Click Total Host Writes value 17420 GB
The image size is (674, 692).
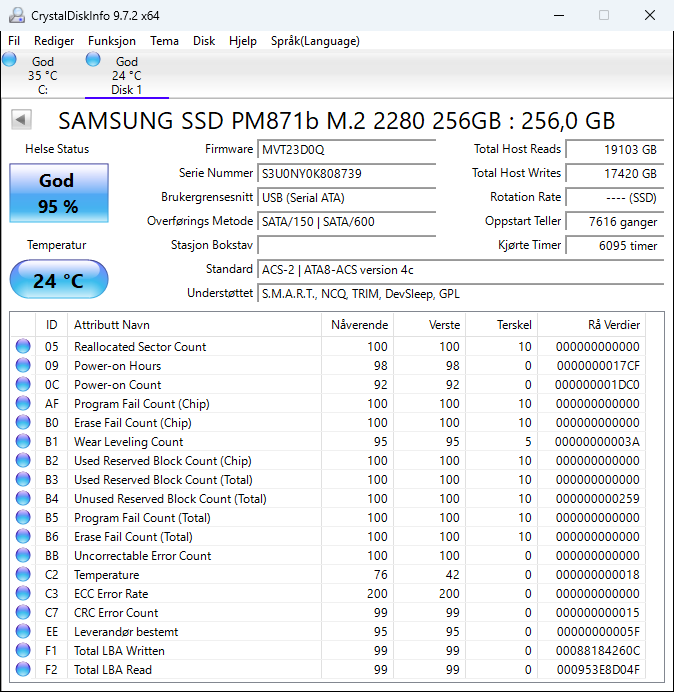click(x=615, y=173)
